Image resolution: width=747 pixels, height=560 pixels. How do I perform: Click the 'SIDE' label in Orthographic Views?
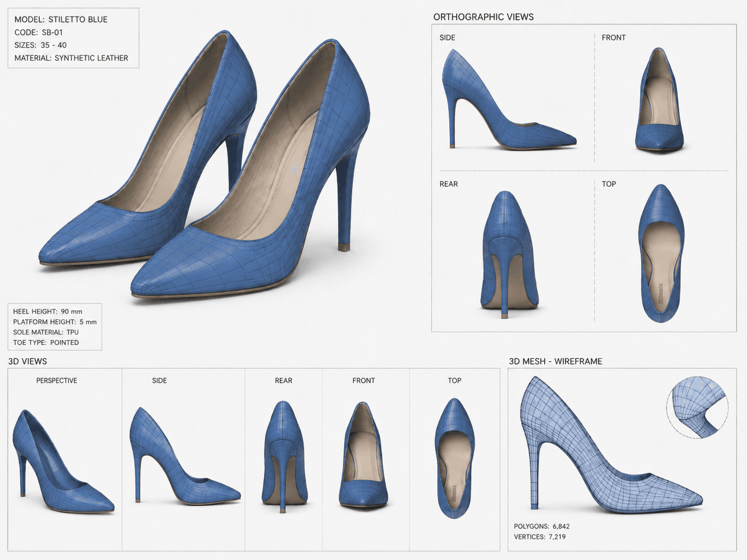(447, 38)
